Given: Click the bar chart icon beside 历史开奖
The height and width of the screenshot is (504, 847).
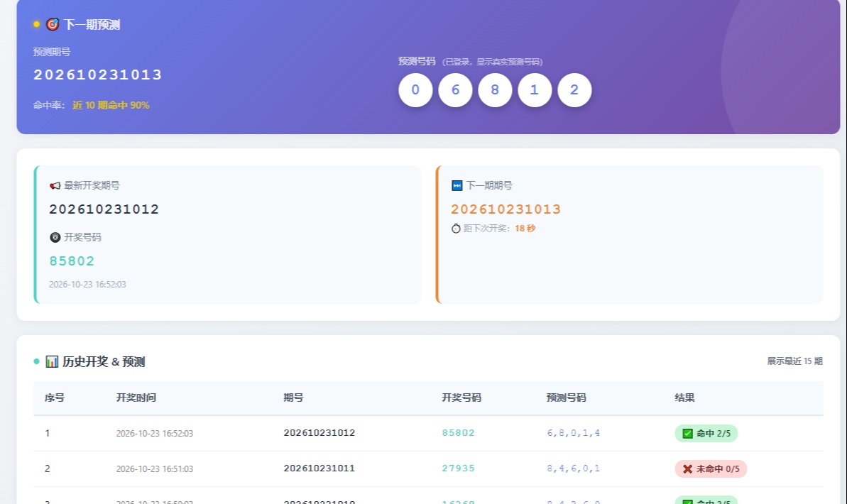Looking at the screenshot, I should [52, 361].
